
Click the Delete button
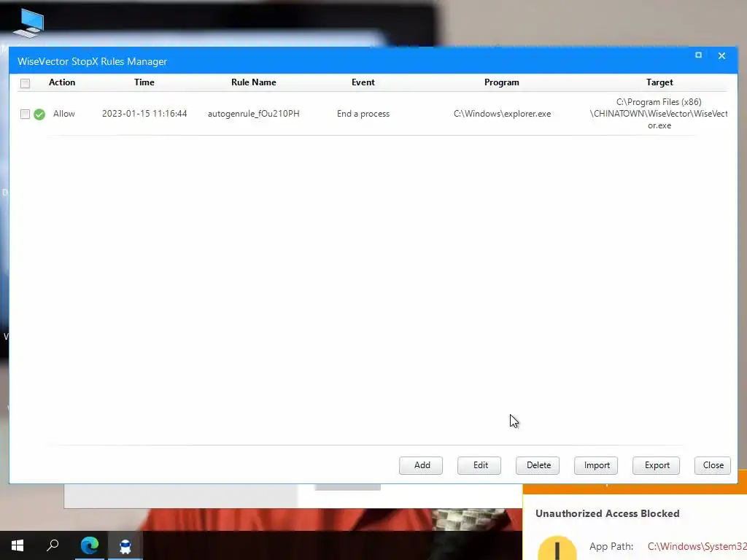[x=538, y=465]
